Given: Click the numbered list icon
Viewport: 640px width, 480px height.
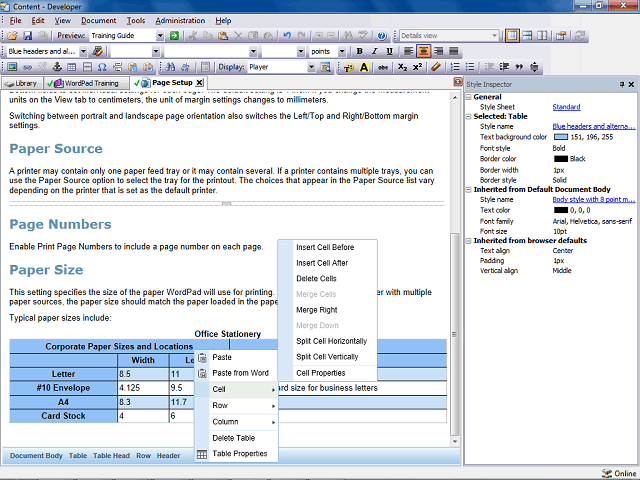Looking at the screenshot, I should click(x=455, y=67).
